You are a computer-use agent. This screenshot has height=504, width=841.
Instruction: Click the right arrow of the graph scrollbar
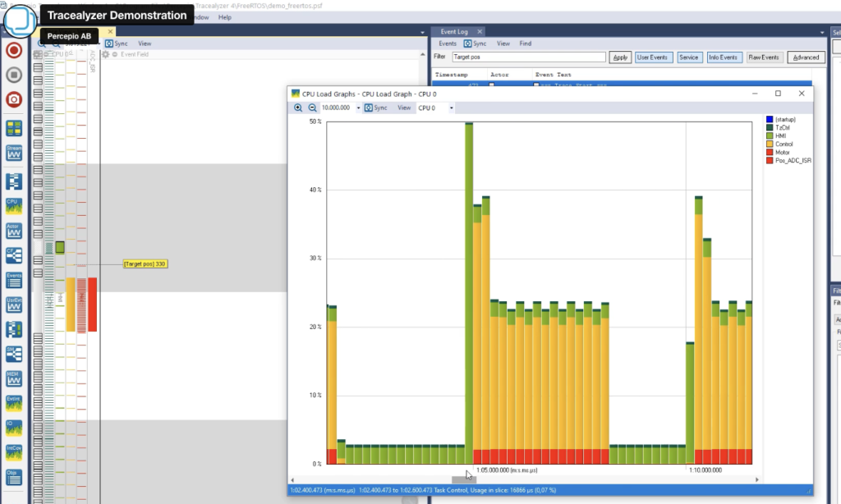(x=756, y=480)
